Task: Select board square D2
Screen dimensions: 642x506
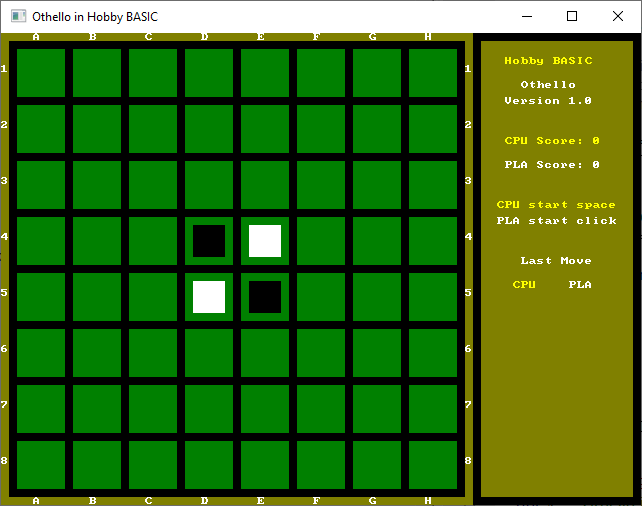Action: click(x=209, y=129)
